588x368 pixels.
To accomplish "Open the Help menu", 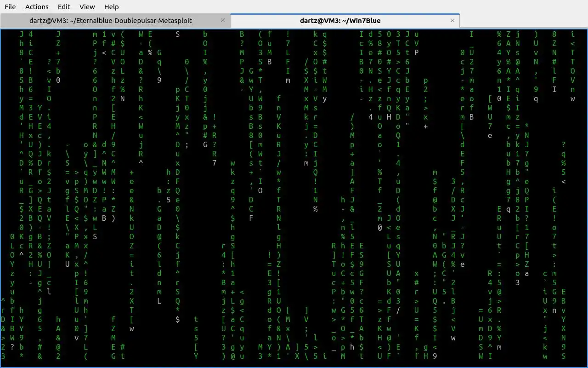I will (x=112, y=7).
